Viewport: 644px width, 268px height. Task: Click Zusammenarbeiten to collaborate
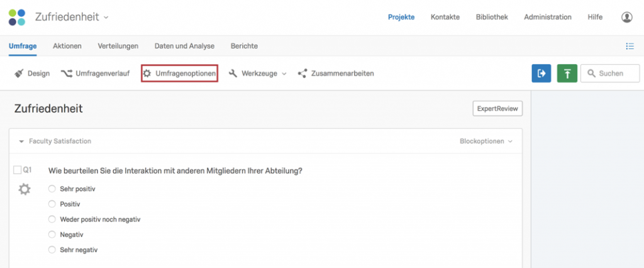(343, 74)
